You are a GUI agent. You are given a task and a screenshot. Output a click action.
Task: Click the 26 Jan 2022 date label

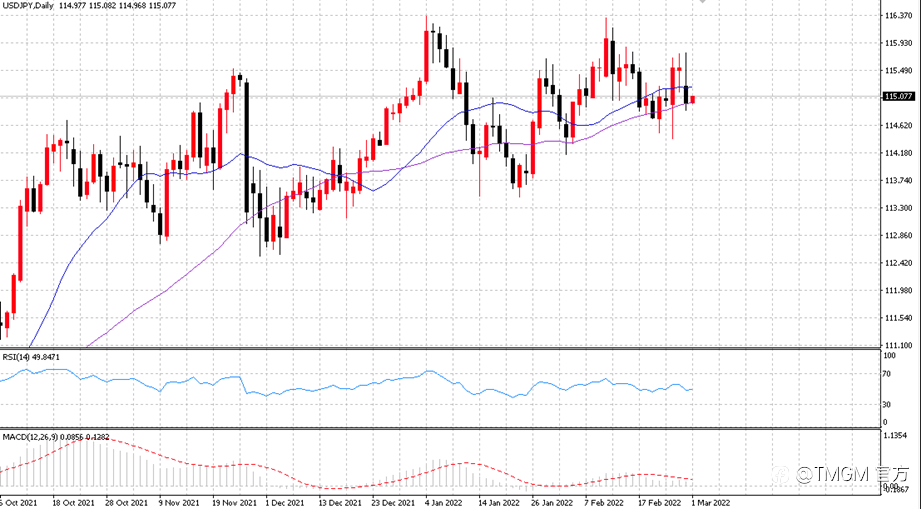pyautogui.click(x=552, y=503)
